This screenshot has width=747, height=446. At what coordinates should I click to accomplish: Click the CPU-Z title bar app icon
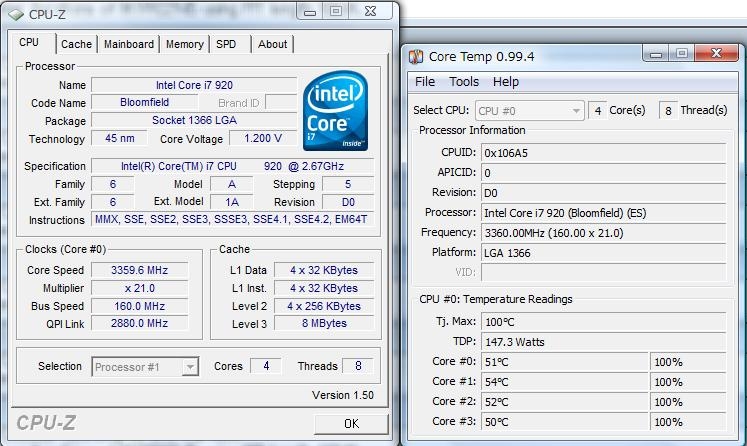tap(16, 14)
